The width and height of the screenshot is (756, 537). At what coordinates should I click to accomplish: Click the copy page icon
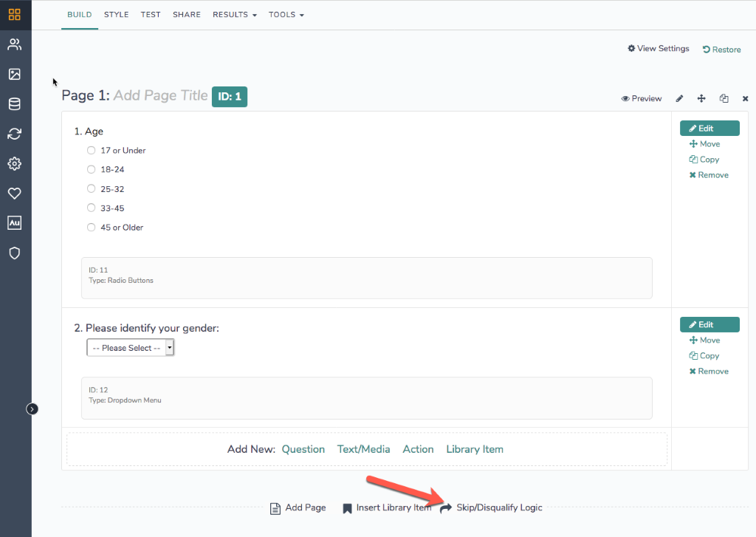point(724,98)
